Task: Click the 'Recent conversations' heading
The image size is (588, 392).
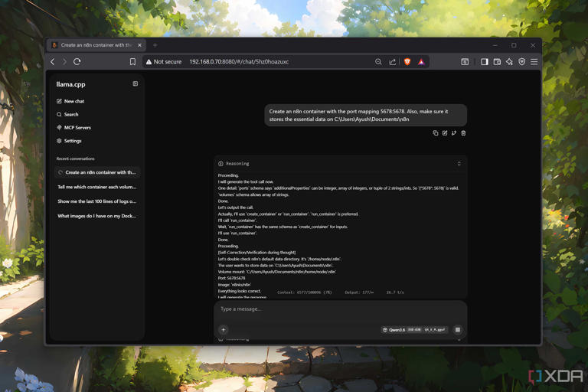Action: pyautogui.click(x=75, y=158)
